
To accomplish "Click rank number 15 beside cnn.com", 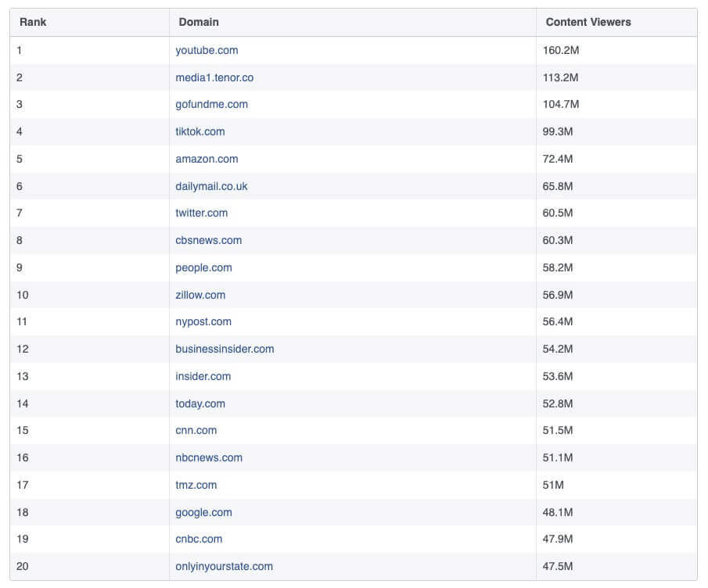I will [23, 431].
